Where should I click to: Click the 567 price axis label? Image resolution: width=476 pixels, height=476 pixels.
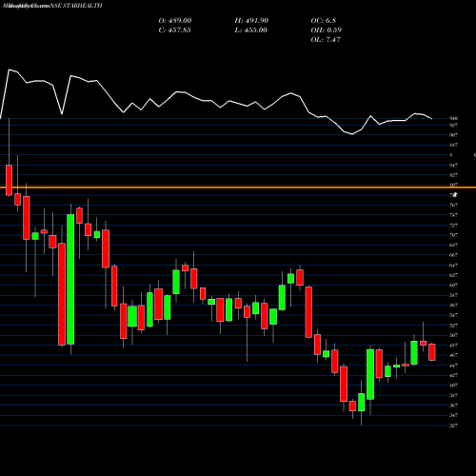coord(453,306)
